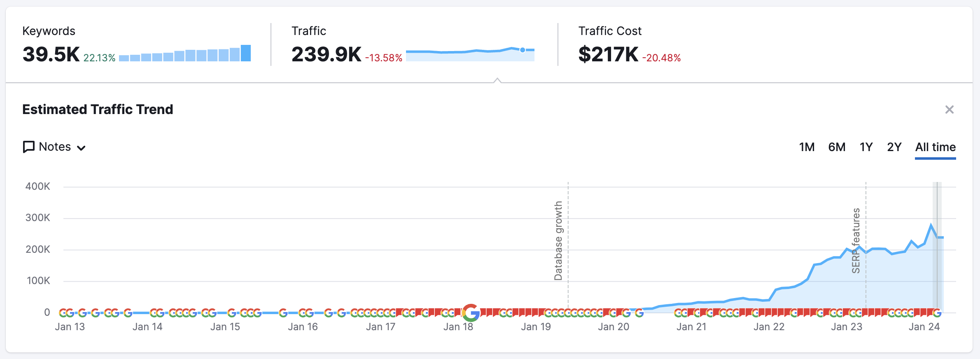Click the Keywords 39.5K value
This screenshot has height=359, width=980.
[51, 54]
